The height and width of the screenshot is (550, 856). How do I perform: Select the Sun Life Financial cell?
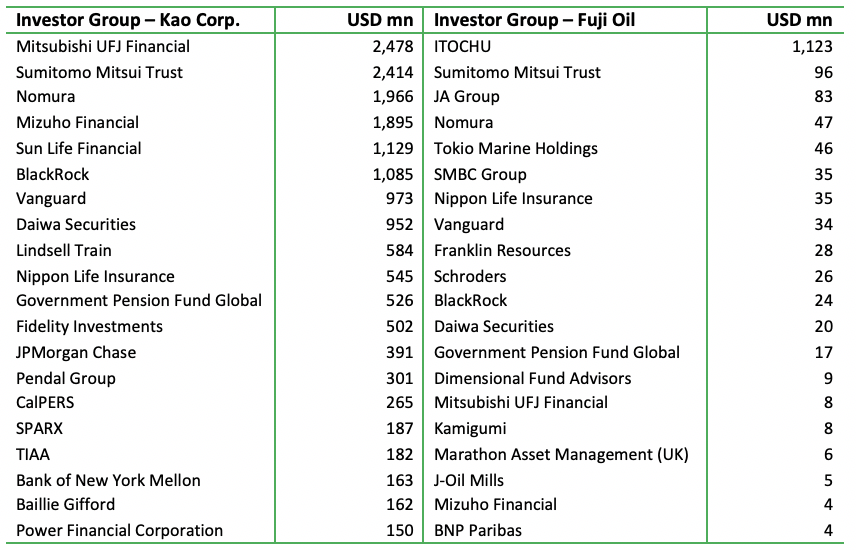(x=79, y=148)
